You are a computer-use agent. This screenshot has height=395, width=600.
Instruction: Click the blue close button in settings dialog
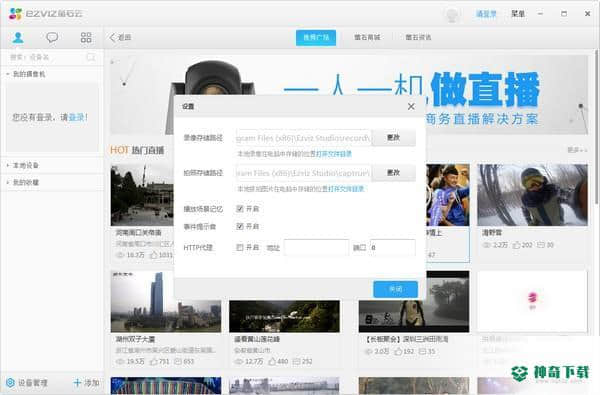[395, 289]
